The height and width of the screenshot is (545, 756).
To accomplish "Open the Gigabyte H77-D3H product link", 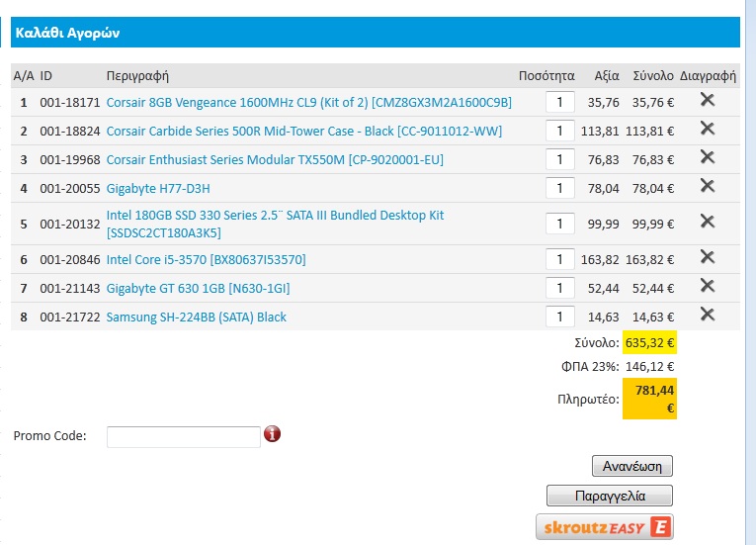I will click(x=158, y=188).
